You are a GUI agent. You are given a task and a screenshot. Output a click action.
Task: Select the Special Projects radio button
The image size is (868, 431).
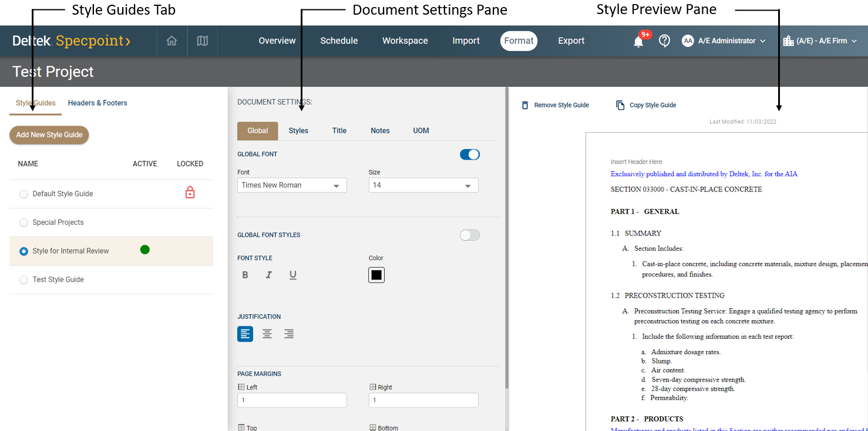click(24, 223)
